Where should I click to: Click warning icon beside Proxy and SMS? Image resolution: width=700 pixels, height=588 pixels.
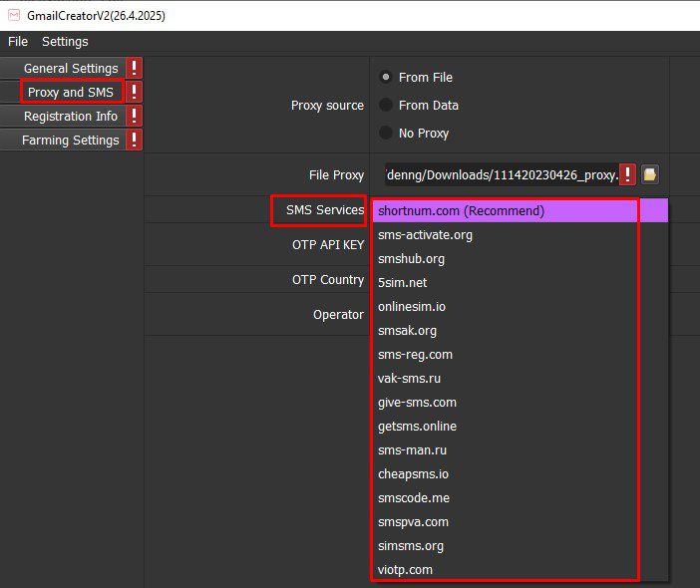tap(134, 92)
